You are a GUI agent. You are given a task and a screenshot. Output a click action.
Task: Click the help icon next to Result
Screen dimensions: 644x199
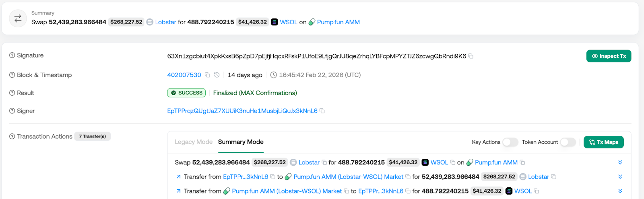tap(12, 93)
